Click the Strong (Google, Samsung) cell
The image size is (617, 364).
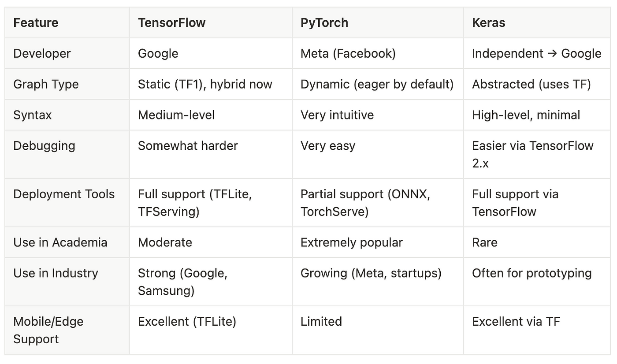[x=211, y=282]
